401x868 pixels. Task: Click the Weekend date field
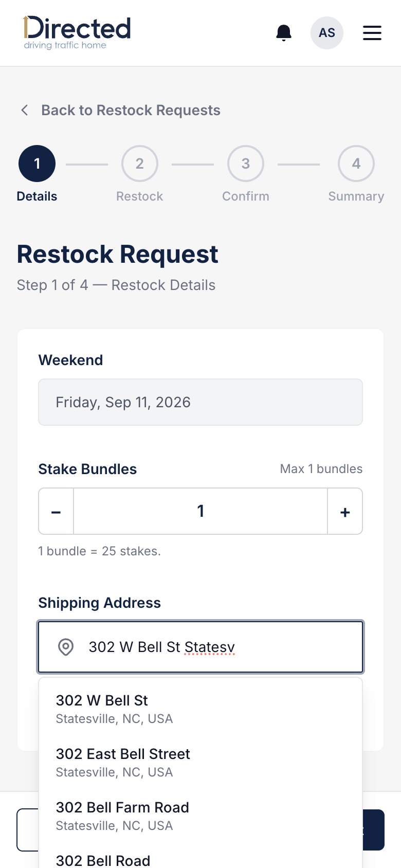click(200, 402)
